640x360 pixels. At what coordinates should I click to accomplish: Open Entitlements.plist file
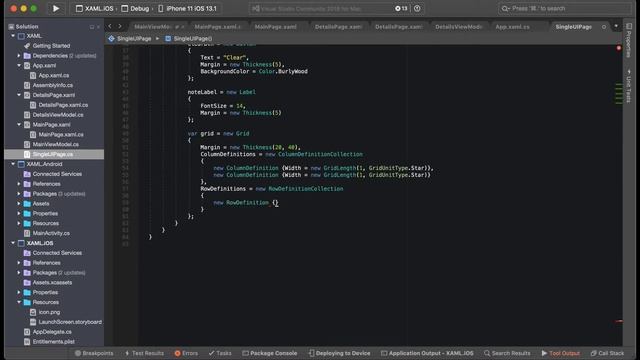point(53,342)
